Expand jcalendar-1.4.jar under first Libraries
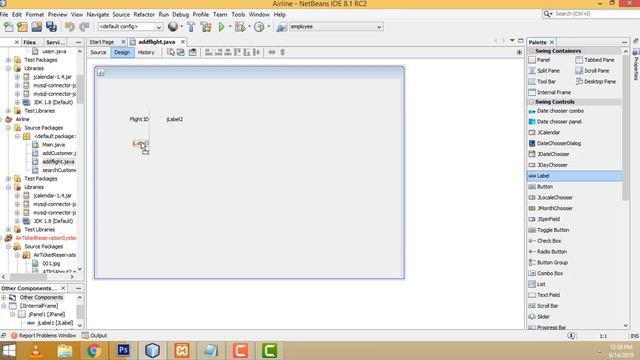This screenshot has height=360, width=640. 17,77
